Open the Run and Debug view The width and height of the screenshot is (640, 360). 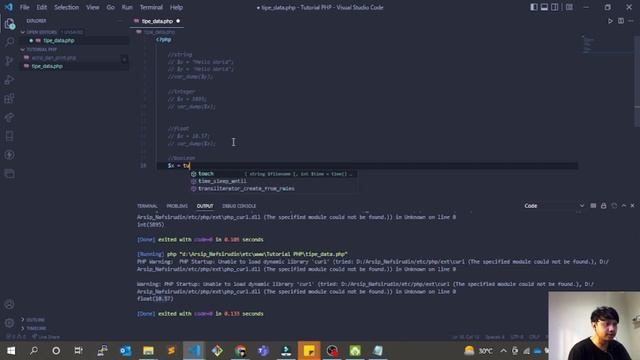click(x=9, y=80)
